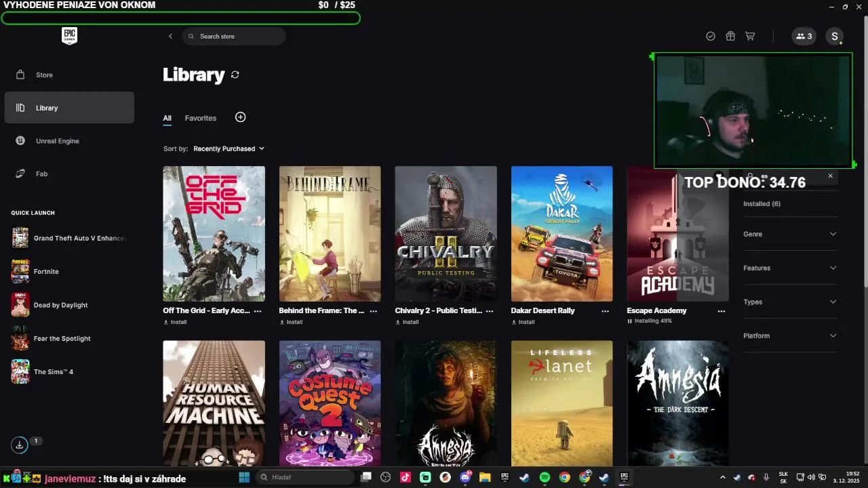Open Costume Quest 2 cover
868x488 pixels.
pyautogui.click(x=330, y=403)
